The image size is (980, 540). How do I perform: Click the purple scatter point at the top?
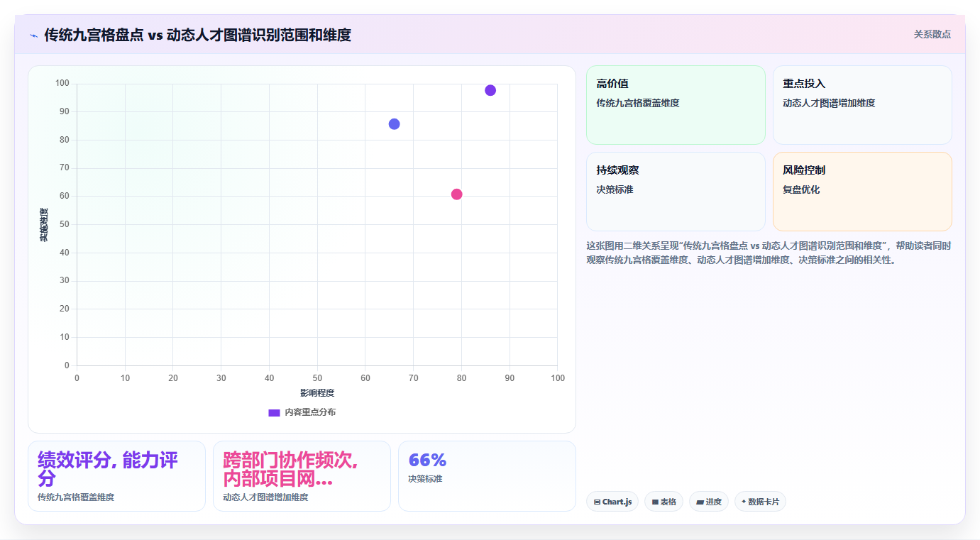click(x=490, y=90)
